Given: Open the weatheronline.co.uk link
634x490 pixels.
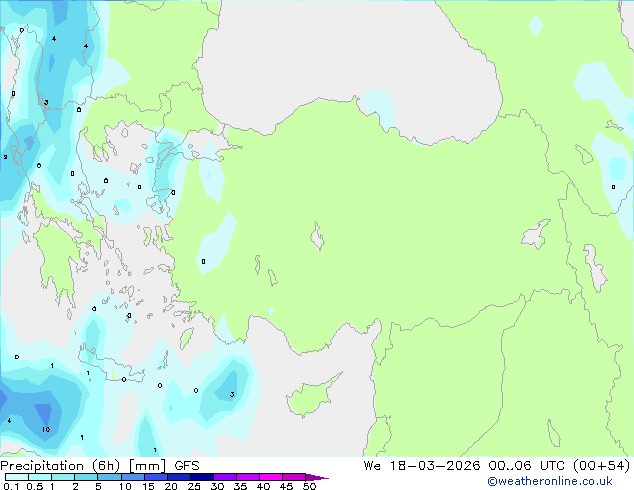Looking at the screenshot, I should pyautogui.click(x=549, y=481).
